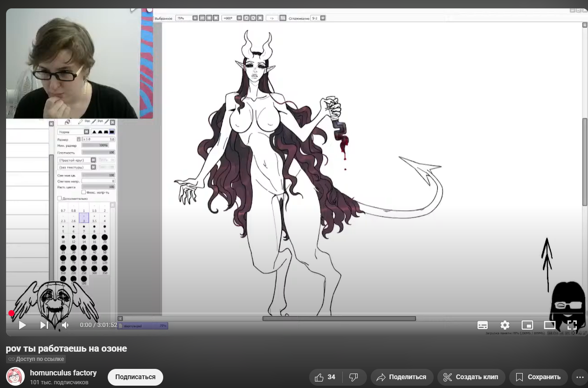Viewport: 588px width, 388px height.
Task: Expand the 'Норма' blend mode dropdown
Action: [87, 132]
